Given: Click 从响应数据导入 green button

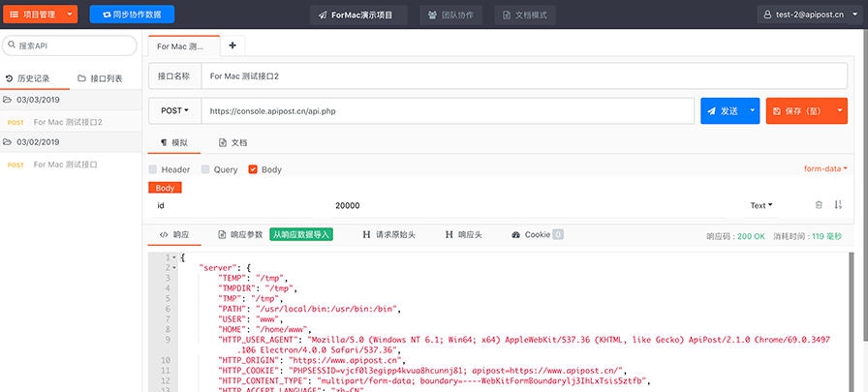Looking at the screenshot, I should (301, 234).
